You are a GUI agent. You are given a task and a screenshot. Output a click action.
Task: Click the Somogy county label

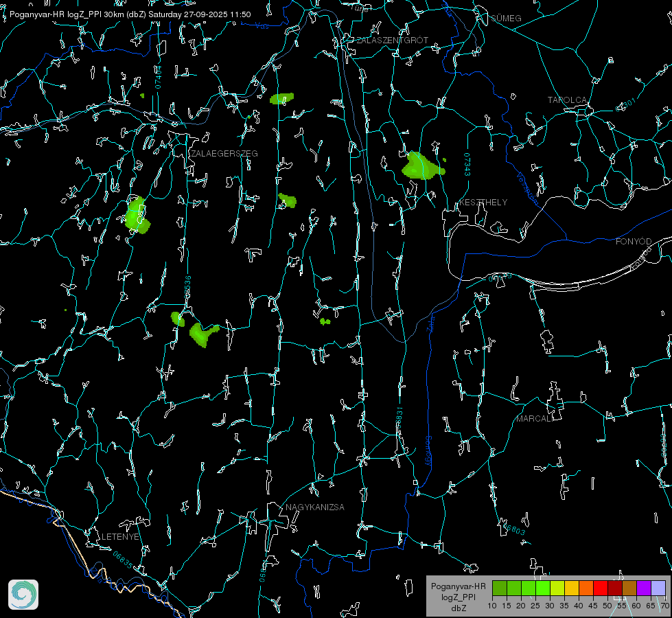(428, 451)
